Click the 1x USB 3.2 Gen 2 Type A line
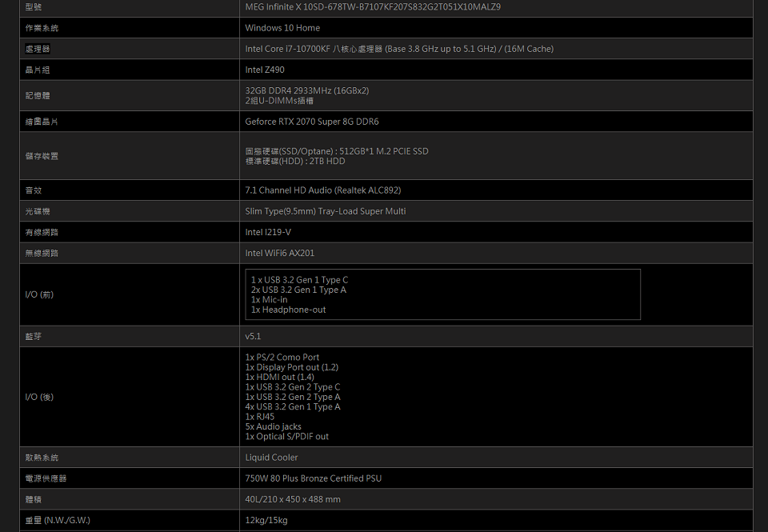The image size is (768, 532). [x=293, y=397]
